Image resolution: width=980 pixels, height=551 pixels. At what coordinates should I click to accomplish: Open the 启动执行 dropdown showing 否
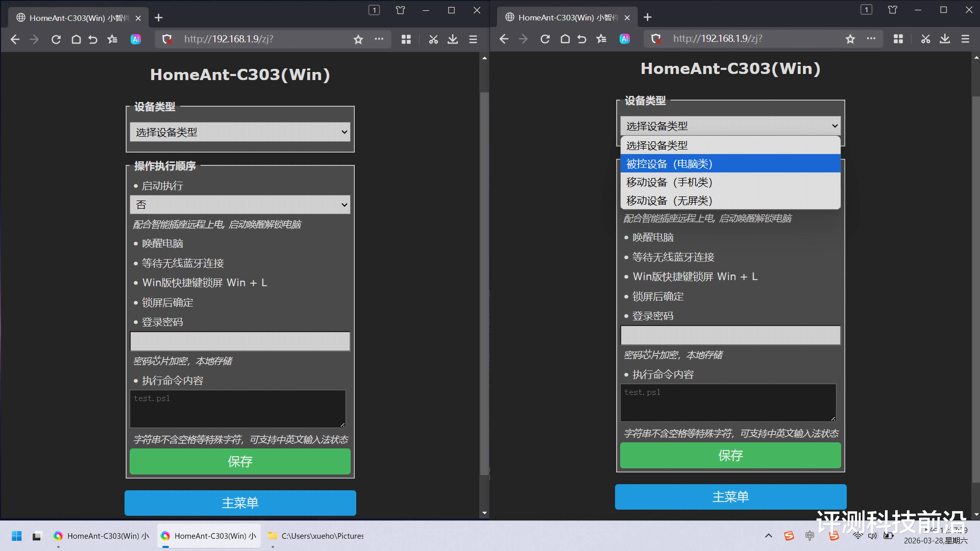point(240,204)
